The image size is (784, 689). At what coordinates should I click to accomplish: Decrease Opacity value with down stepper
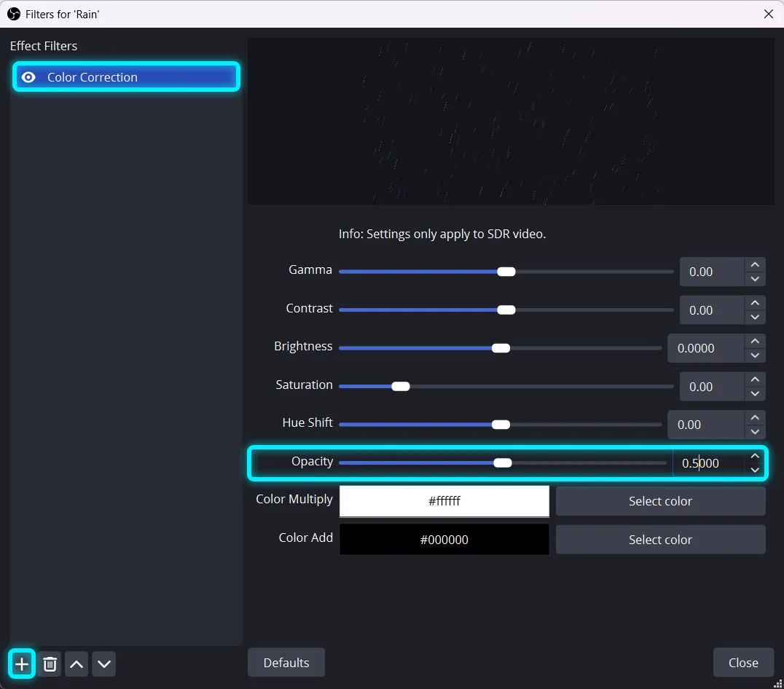point(755,471)
